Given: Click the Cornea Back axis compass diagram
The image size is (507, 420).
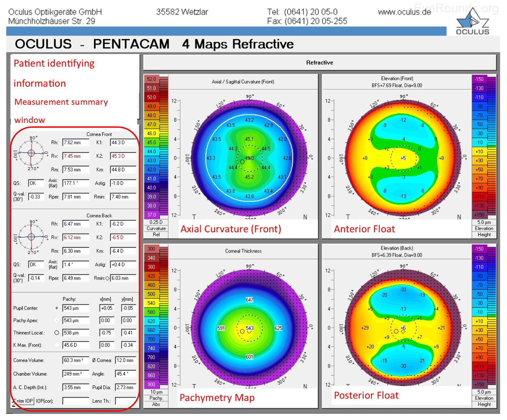Looking at the screenshot, I should pyautogui.click(x=31, y=236).
